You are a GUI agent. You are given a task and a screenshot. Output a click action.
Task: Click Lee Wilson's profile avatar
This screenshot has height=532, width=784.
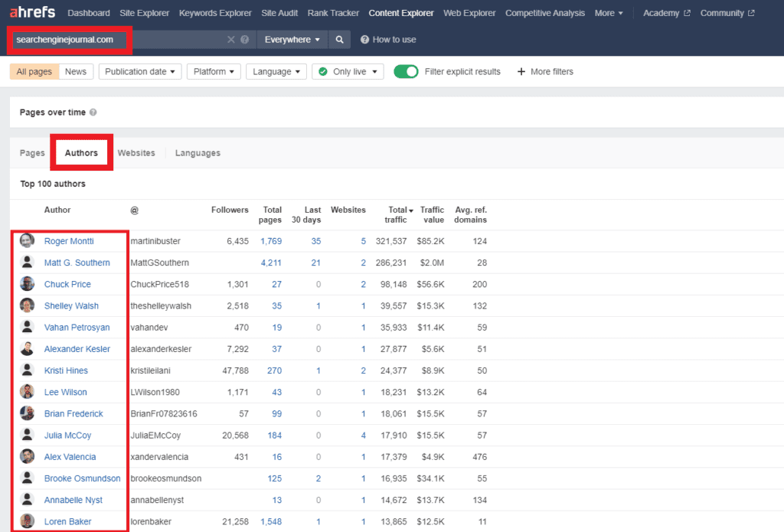[x=27, y=391]
